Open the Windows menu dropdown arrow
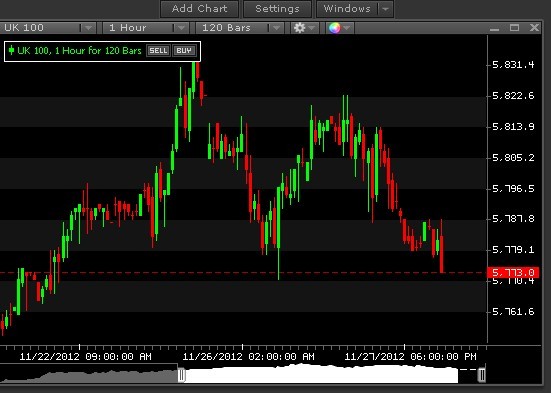 pyautogui.click(x=385, y=9)
